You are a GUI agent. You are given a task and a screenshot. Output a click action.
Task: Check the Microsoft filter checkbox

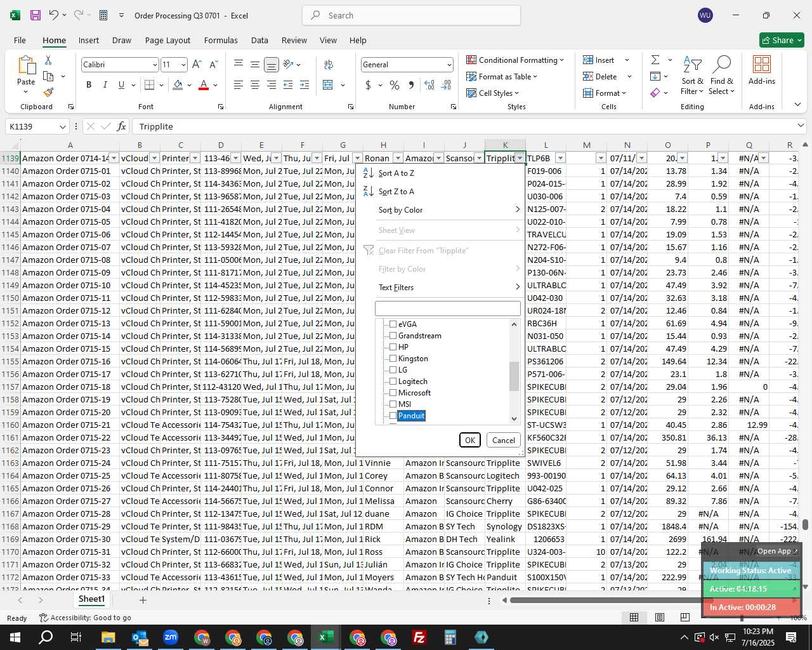coord(393,393)
